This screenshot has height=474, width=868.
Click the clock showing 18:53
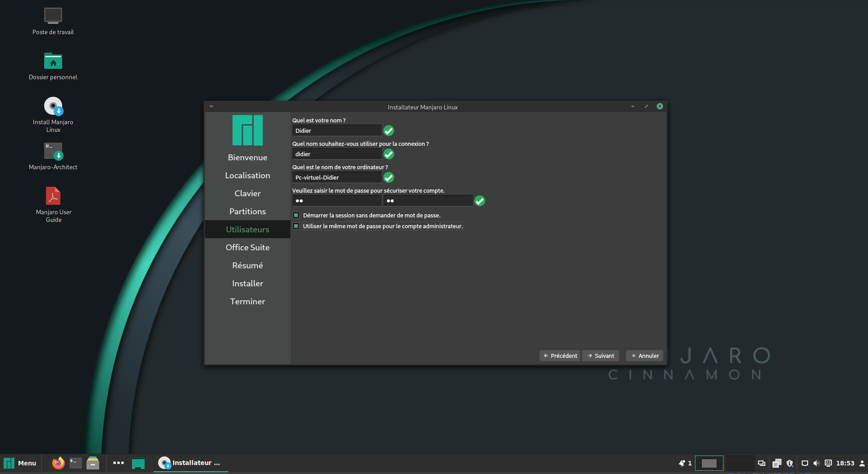click(845, 463)
